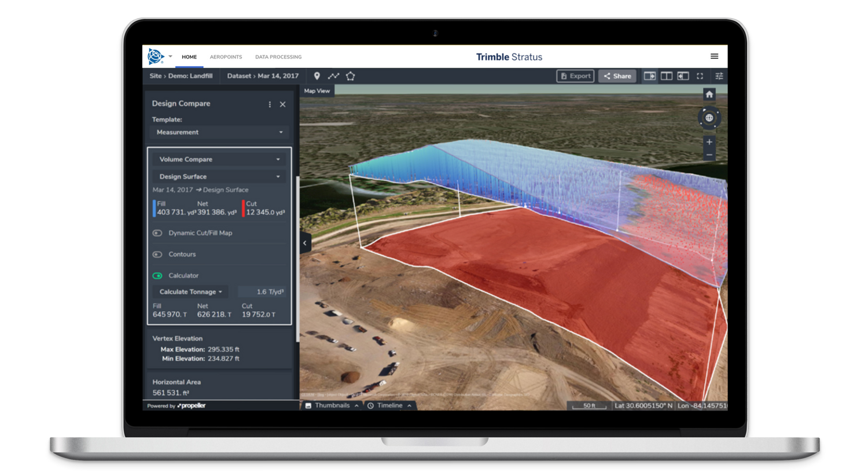Click the blue Fill color bar
Image resolution: width=868 pixels, height=472 pixels.
pos(154,208)
